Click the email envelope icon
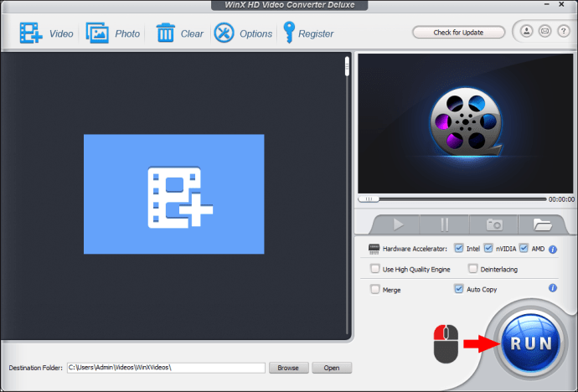The height and width of the screenshot is (392, 578). click(x=544, y=31)
